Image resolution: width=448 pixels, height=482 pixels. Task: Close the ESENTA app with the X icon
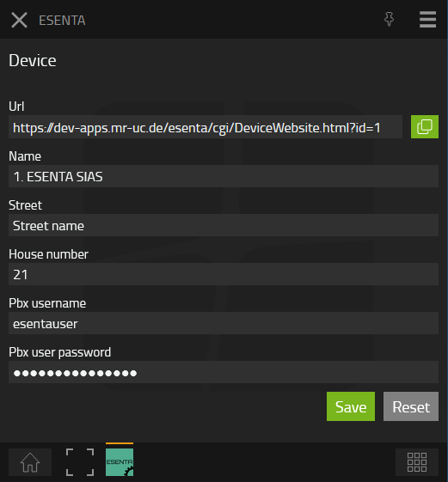[x=19, y=20]
